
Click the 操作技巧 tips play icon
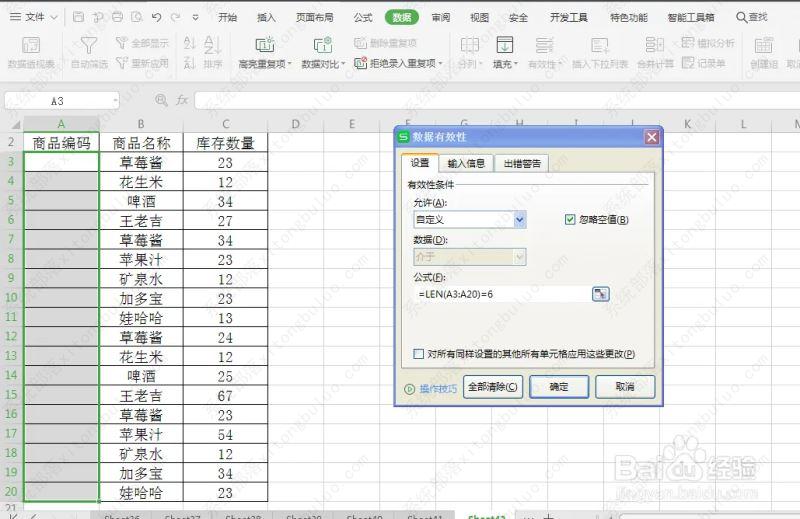[x=409, y=389]
